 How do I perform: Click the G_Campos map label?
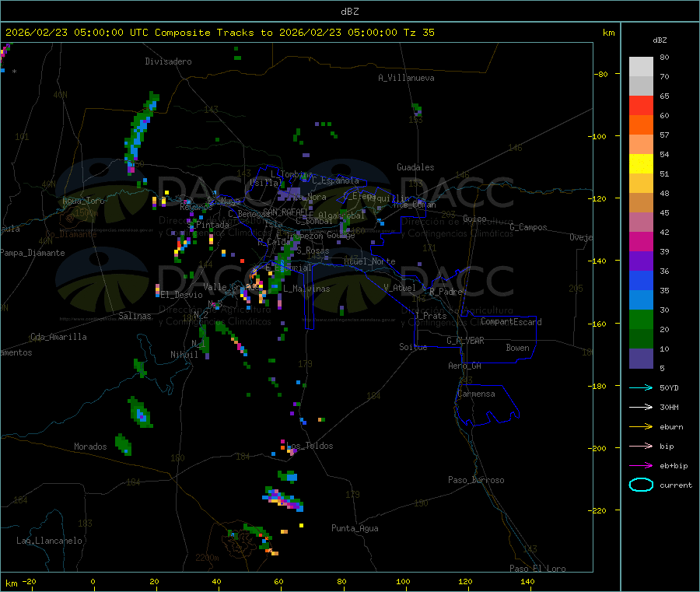[x=529, y=227]
